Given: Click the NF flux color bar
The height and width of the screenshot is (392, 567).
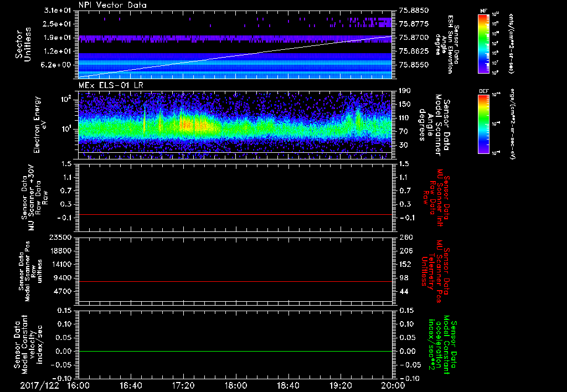Looking at the screenshot, I should tap(483, 43).
